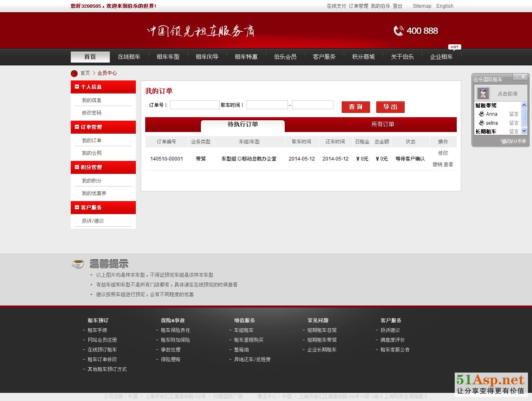Click the status icon next to Anna
This screenshot has width=532, height=401.
tap(482, 114)
